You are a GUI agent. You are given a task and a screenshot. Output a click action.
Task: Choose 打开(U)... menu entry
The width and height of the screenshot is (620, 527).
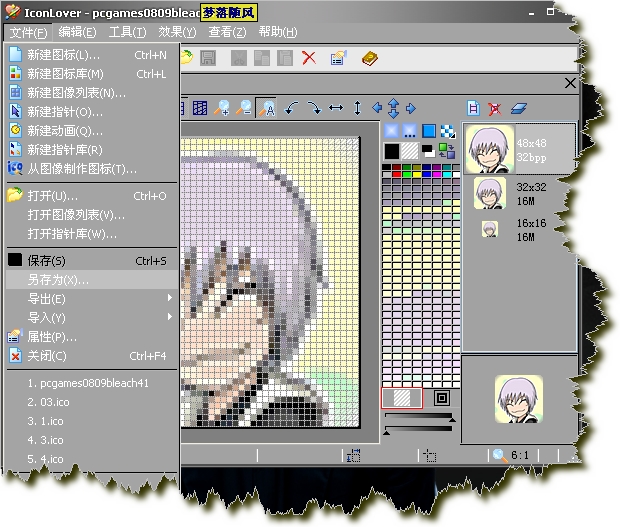pos(92,196)
